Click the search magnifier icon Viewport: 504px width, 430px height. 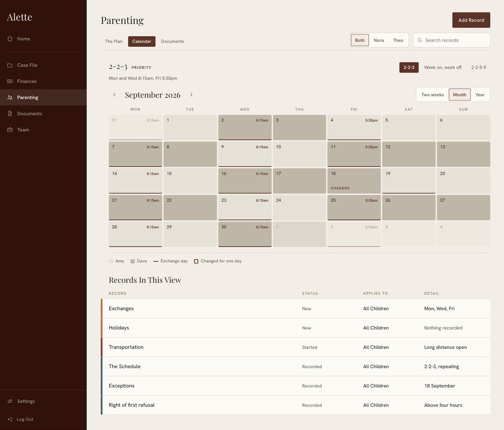(420, 40)
